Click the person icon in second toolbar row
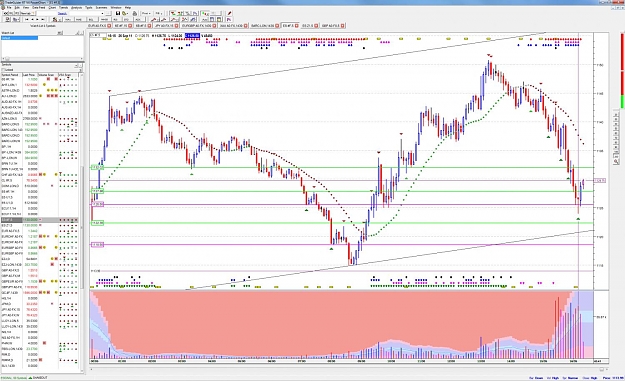The height and width of the screenshot is (381, 625). tap(55, 19)
